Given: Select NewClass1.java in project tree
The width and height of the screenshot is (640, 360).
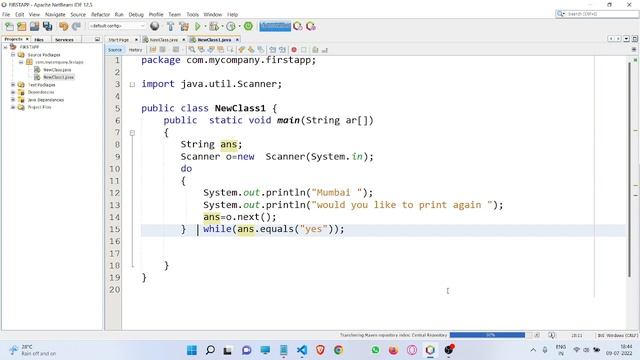Looking at the screenshot, I should click(58, 77).
